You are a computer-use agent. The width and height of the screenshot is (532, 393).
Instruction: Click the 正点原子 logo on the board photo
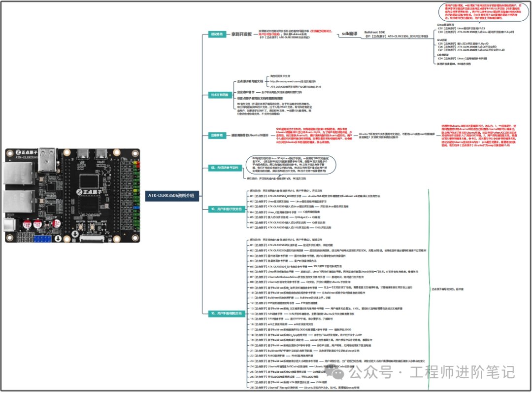click(x=91, y=192)
